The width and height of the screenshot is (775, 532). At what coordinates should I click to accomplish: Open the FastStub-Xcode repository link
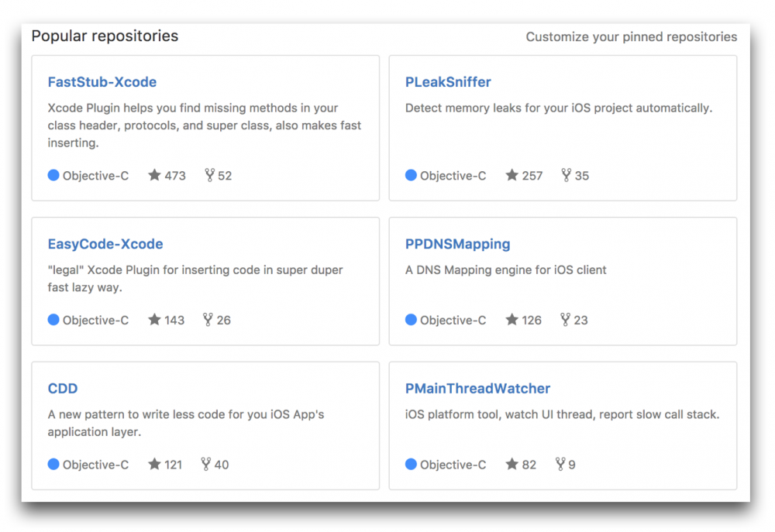pos(102,82)
